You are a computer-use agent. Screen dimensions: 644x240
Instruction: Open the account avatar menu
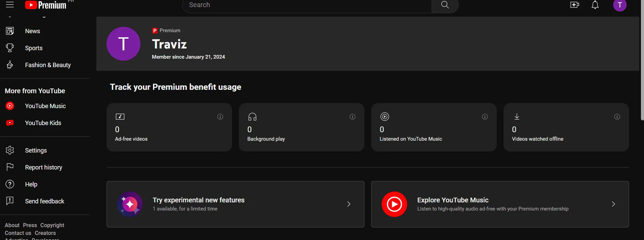click(620, 5)
